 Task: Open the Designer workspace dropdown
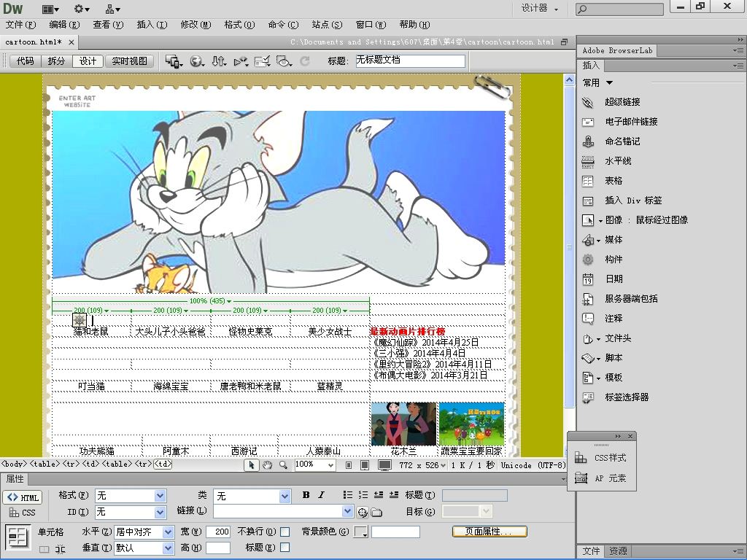(539, 8)
